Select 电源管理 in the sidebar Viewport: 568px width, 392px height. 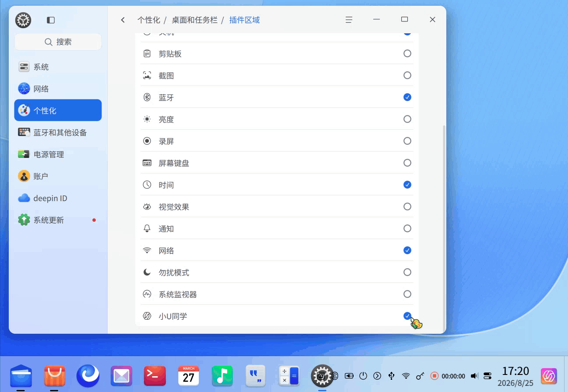point(58,154)
